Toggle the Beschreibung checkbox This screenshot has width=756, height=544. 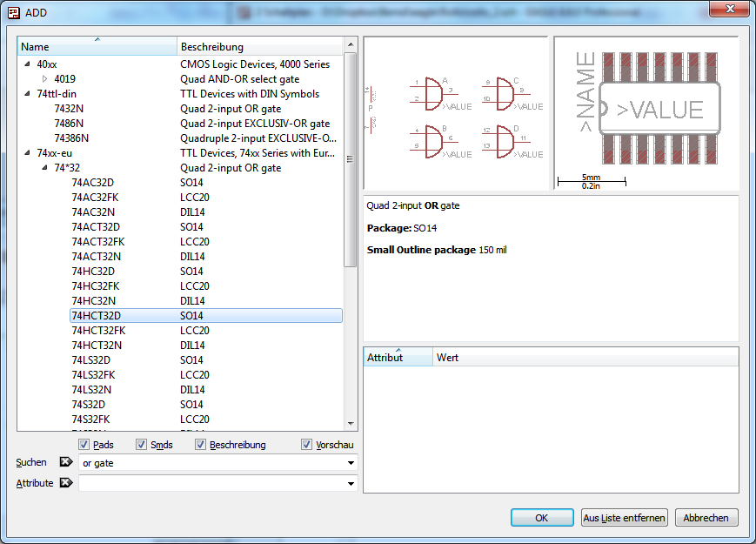pos(201,444)
